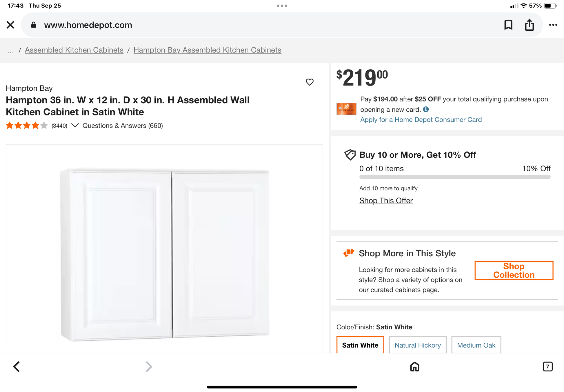Tap the home icon in the bottom bar

414,366
